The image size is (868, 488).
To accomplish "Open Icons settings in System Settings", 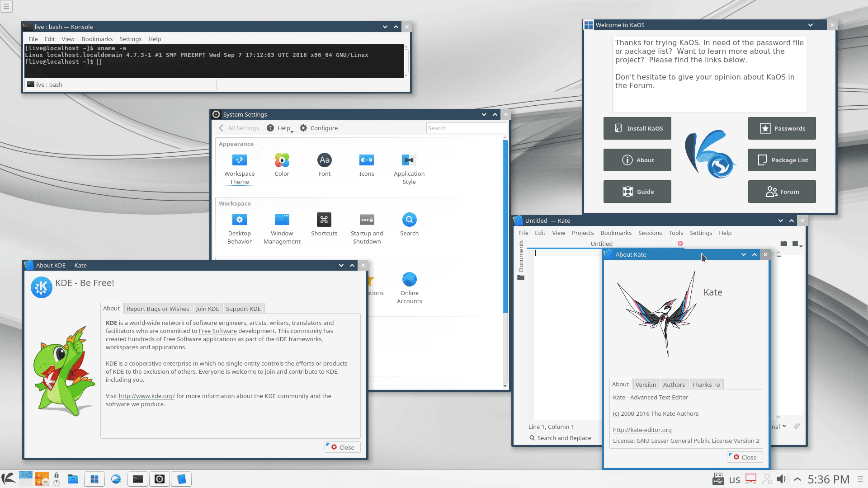I will 367,165.
